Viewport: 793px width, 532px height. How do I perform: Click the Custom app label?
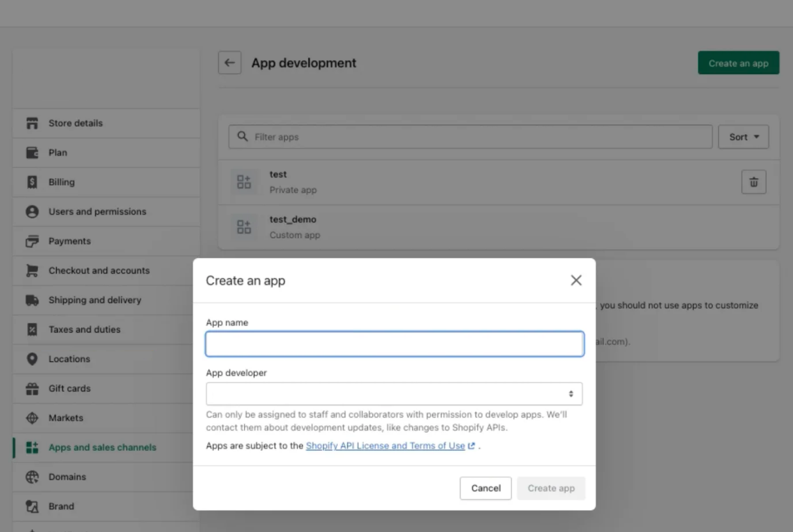click(295, 235)
